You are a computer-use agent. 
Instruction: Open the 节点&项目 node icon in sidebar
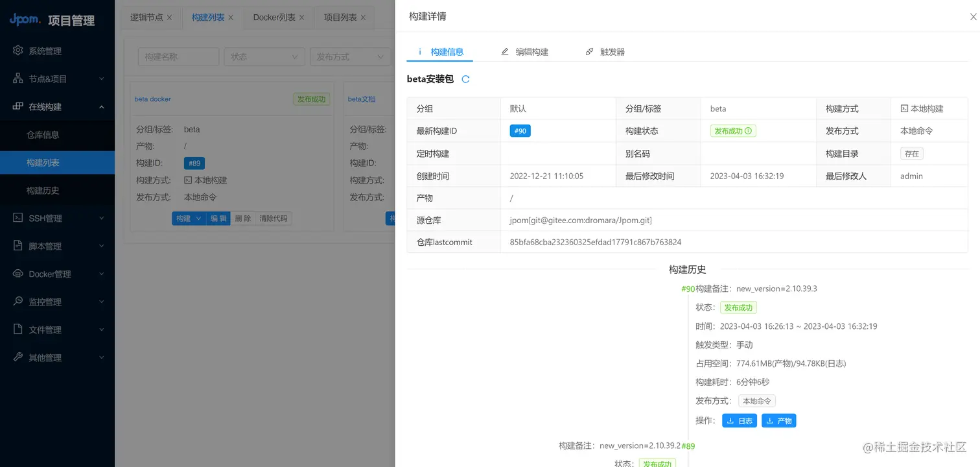tap(18, 78)
